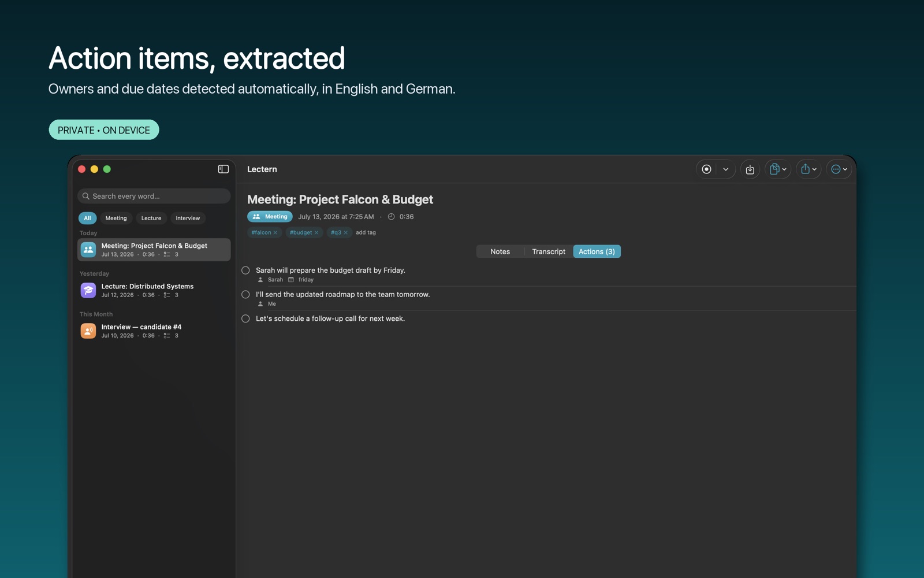
Task: Click the Lecture graduation cap icon
Action: (88, 290)
